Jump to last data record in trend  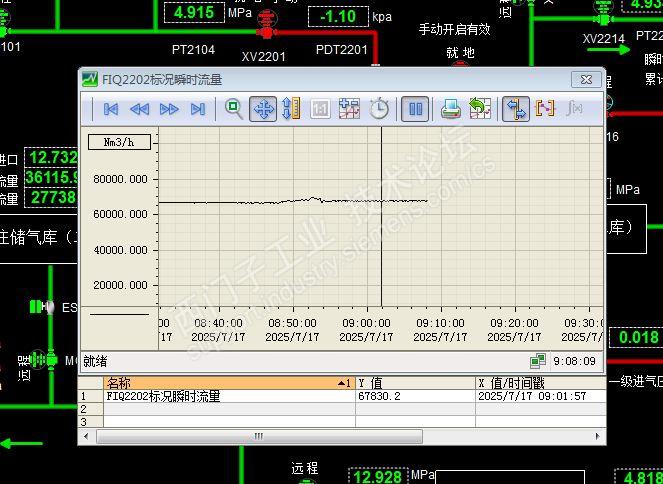(198, 109)
